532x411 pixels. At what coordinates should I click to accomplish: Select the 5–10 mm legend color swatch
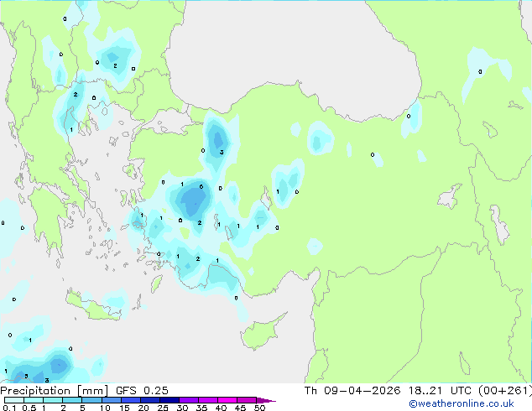point(92,400)
